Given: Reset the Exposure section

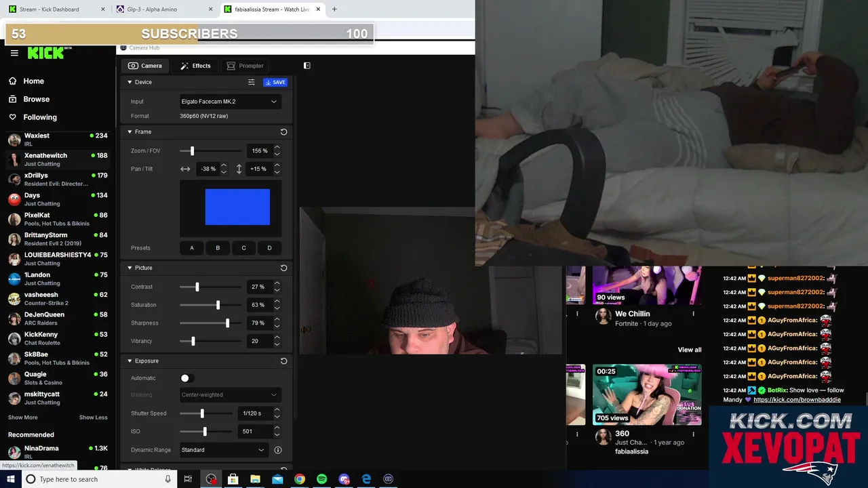Looking at the screenshot, I should coord(283,361).
